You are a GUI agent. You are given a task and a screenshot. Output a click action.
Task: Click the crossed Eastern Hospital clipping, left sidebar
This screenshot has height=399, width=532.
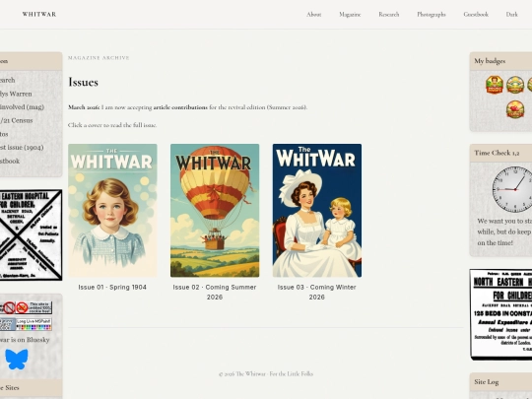[31, 234]
